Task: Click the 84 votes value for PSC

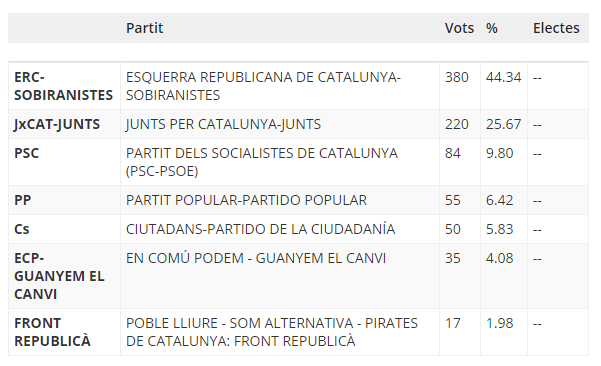Action: click(453, 153)
